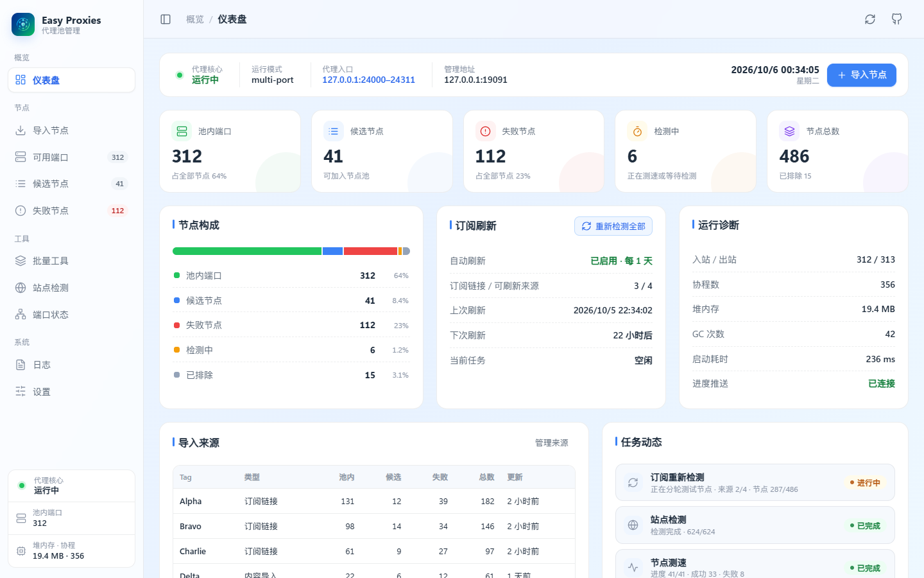924x578 pixels.
Task: Click 已启用 · 每 1 天 auto-refresh value
Action: (x=621, y=261)
